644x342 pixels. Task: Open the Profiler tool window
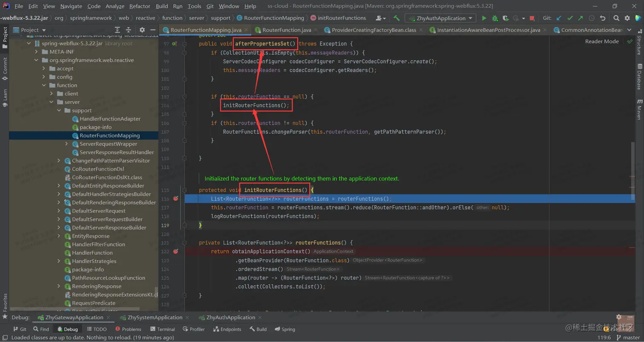pyautogui.click(x=193, y=329)
